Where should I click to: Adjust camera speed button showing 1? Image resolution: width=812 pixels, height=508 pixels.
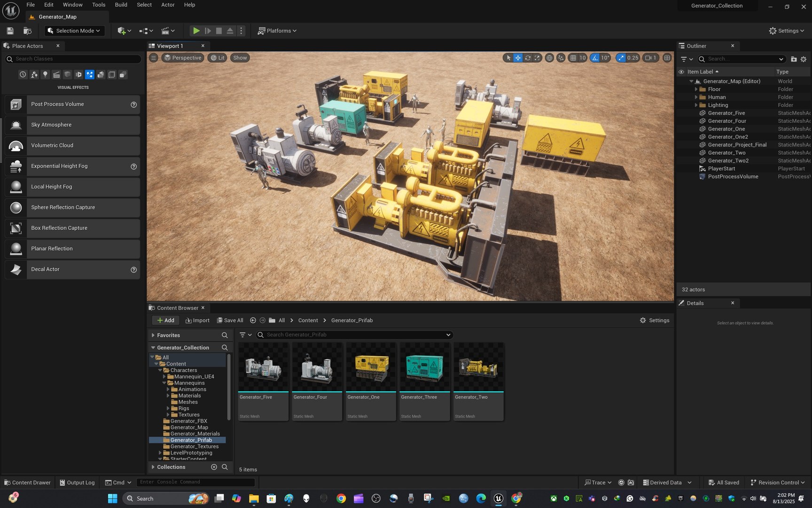(x=651, y=58)
